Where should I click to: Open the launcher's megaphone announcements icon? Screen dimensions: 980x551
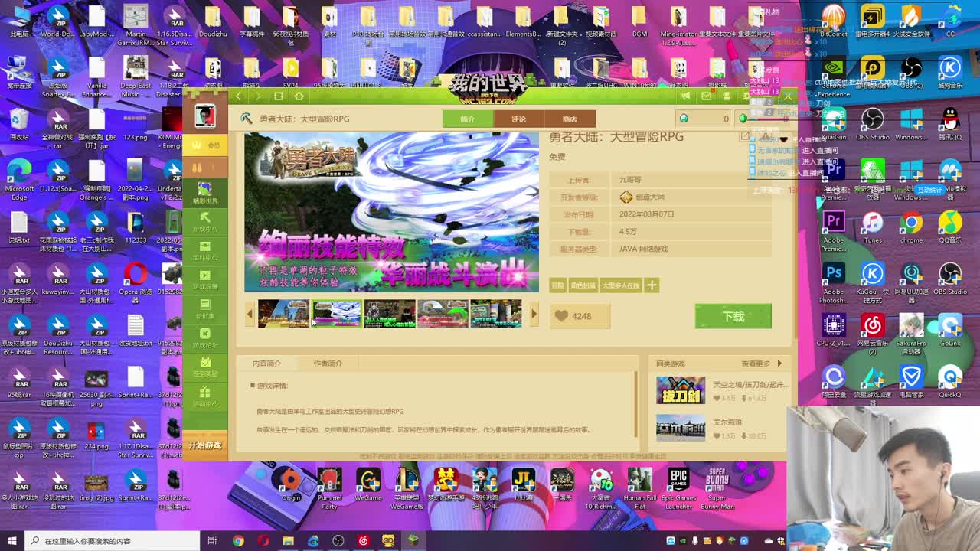(685, 96)
